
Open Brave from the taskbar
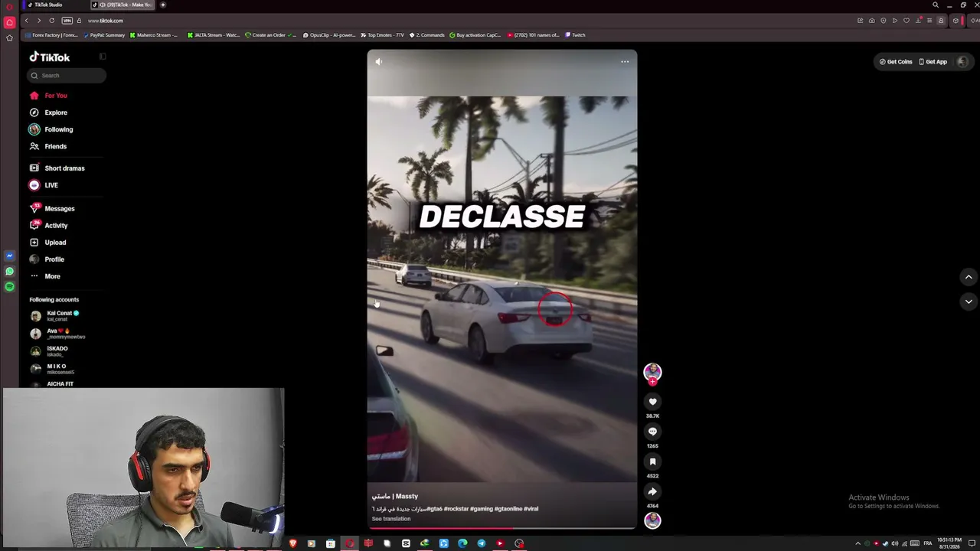(292, 543)
